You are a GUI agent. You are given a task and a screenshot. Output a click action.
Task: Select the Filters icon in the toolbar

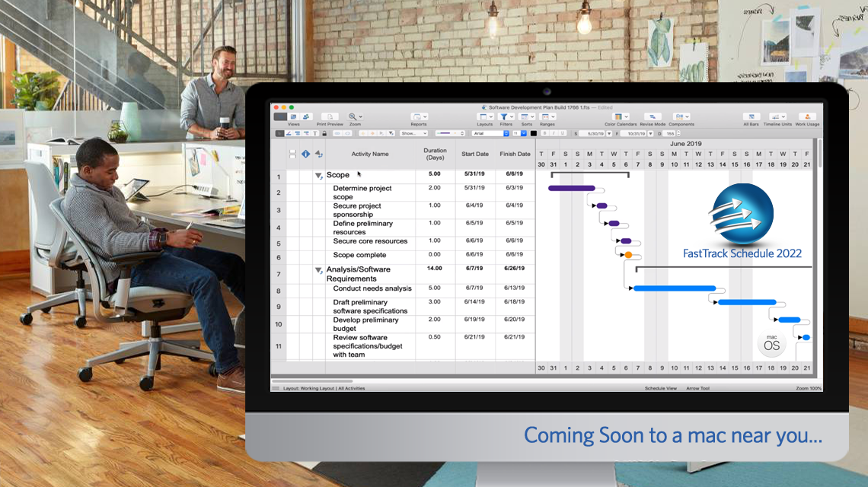504,116
